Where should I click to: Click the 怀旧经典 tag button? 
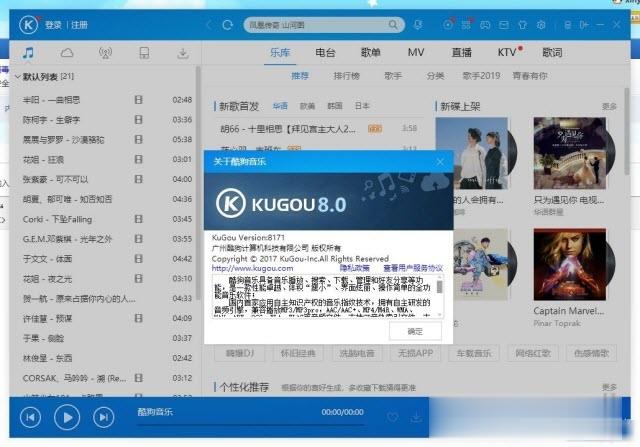pos(298,353)
